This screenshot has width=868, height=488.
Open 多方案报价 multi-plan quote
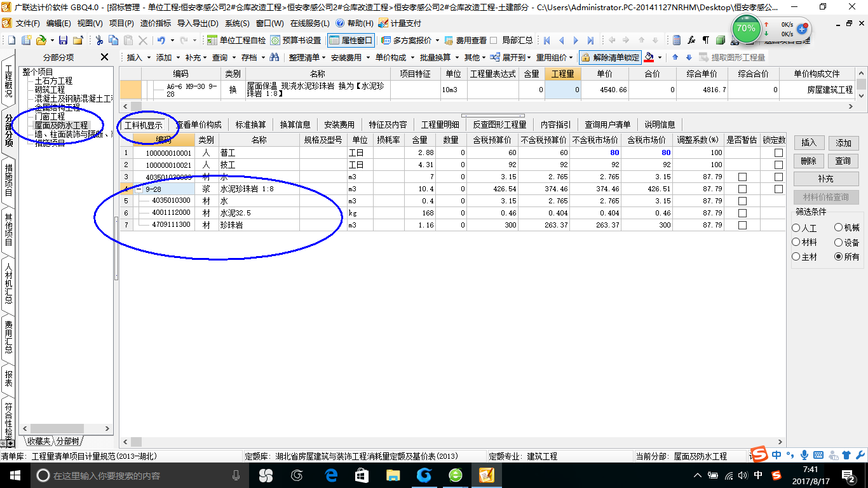(407, 40)
